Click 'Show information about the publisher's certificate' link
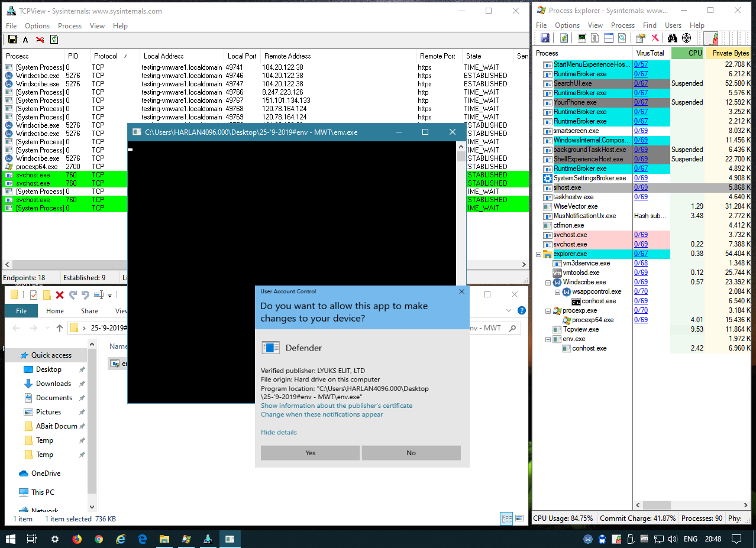 pos(337,406)
